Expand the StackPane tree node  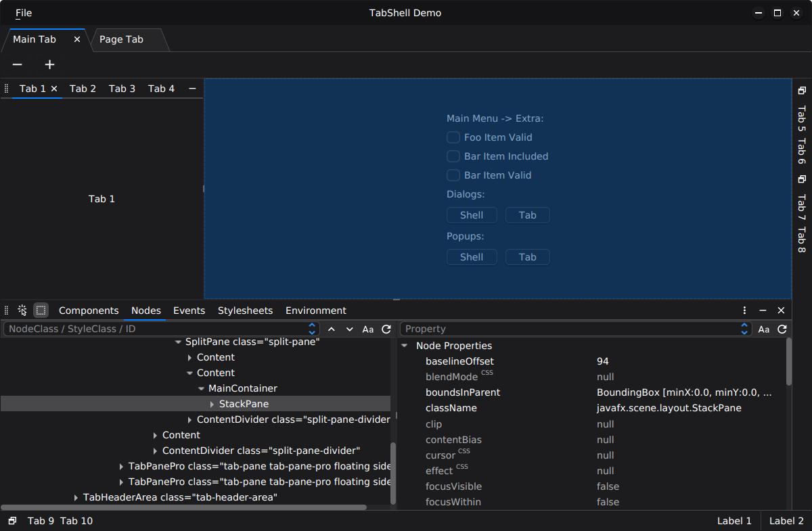coord(212,405)
